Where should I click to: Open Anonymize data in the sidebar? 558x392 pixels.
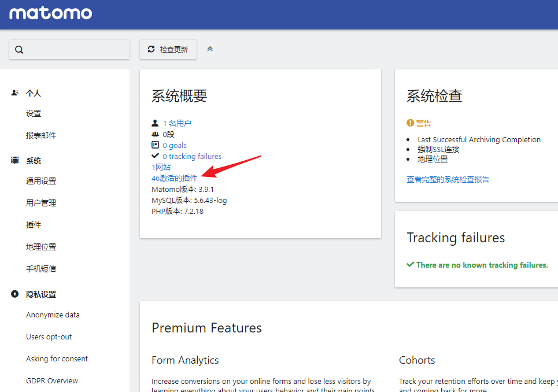pos(53,315)
